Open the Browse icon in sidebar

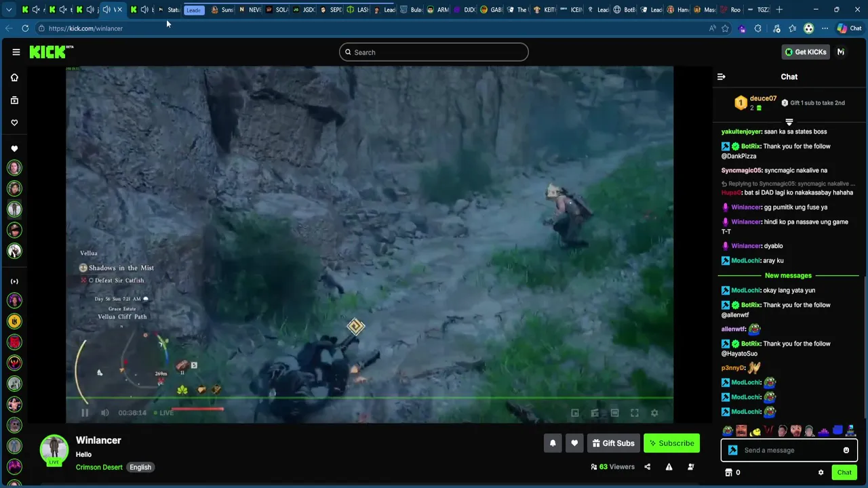(x=14, y=100)
